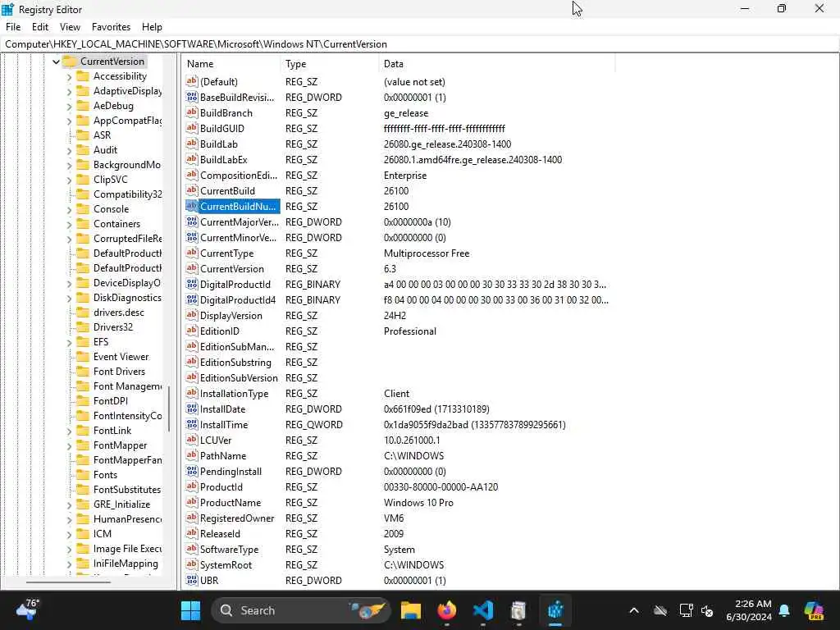The height and width of the screenshot is (630, 840).
Task: Click the notification bell icon
Action: 784,610
